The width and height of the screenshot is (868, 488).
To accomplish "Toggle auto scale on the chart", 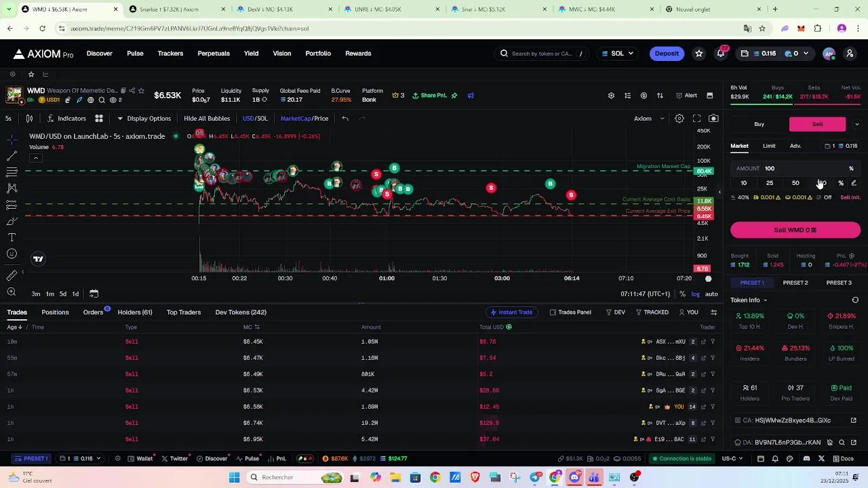I will tap(711, 294).
